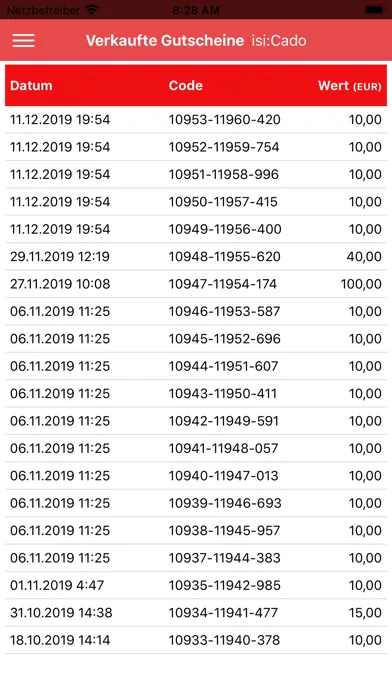This screenshot has height=696, width=392.
Task: Open voucher 10948-11955-620 worth 40,00
Action: pyautogui.click(x=196, y=257)
